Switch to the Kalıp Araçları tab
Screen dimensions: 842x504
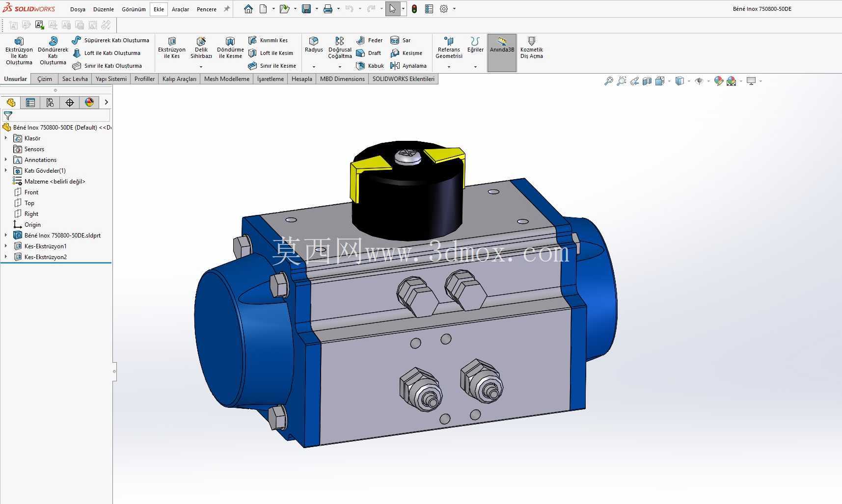(x=179, y=79)
